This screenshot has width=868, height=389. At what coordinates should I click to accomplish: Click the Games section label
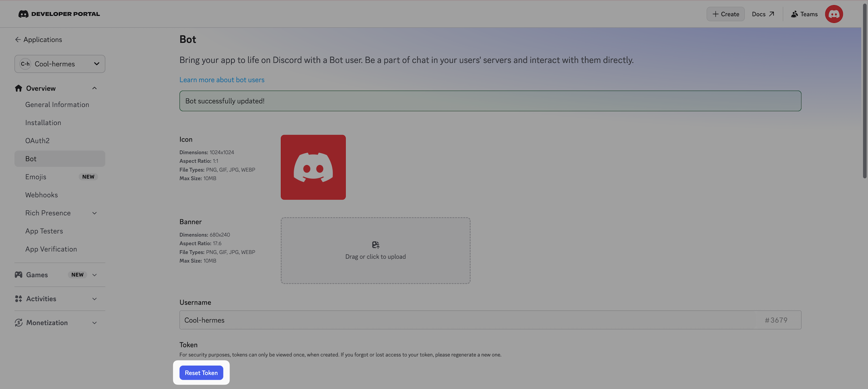pos(37,275)
